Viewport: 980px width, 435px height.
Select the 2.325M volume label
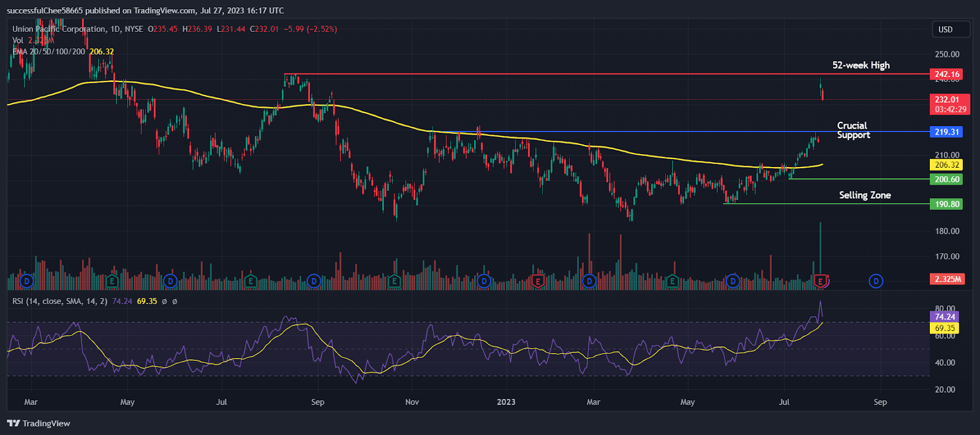coord(948,279)
